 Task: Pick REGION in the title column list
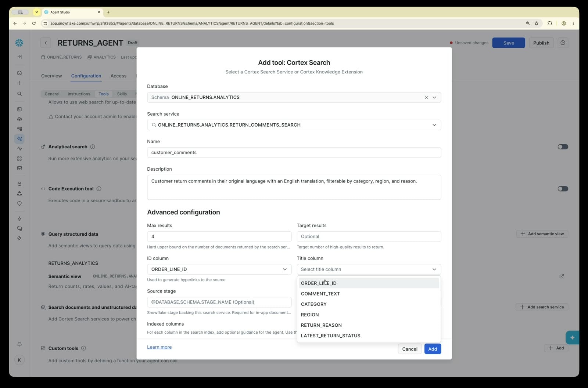tap(369, 315)
